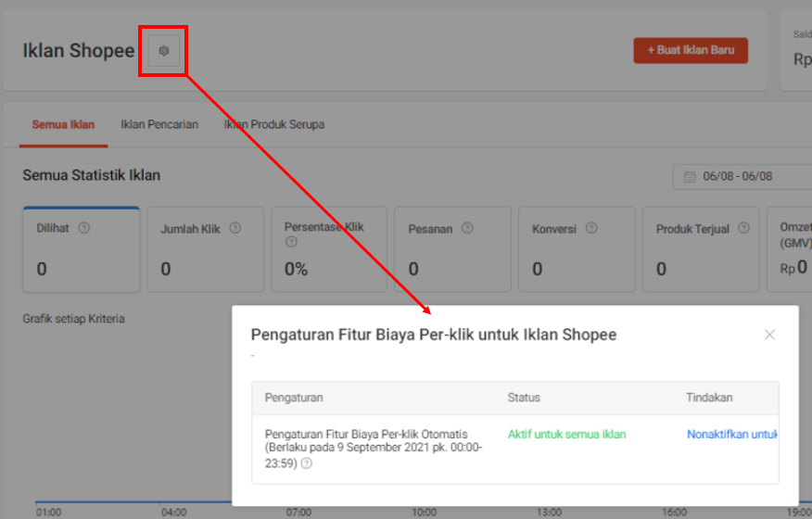Select the Pesanan metric card
This screenshot has height=519, width=812.
pyautogui.click(x=452, y=250)
